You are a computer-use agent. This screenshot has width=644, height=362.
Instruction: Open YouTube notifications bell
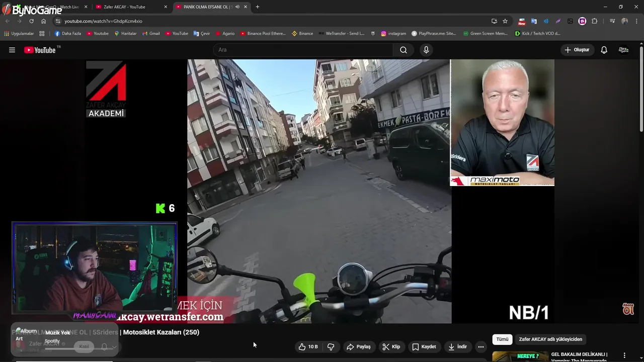[x=604, y=50]
